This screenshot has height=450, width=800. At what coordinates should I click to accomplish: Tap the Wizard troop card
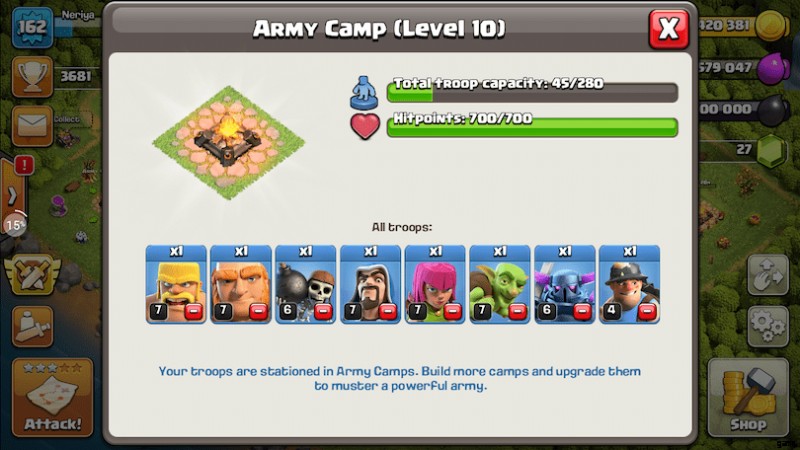tap(370, 284)
